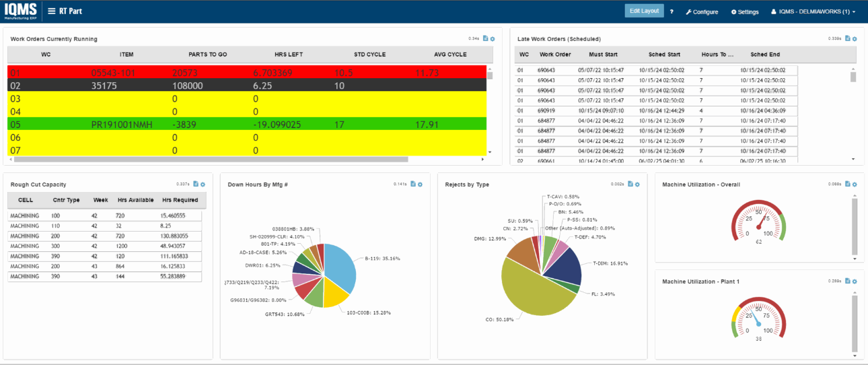Sort by the PARTS TO GO column header

click(208, 55)
